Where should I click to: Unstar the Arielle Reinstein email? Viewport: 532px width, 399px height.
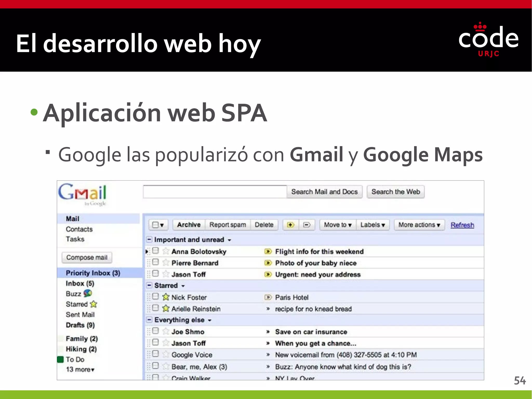coord(166,309)
